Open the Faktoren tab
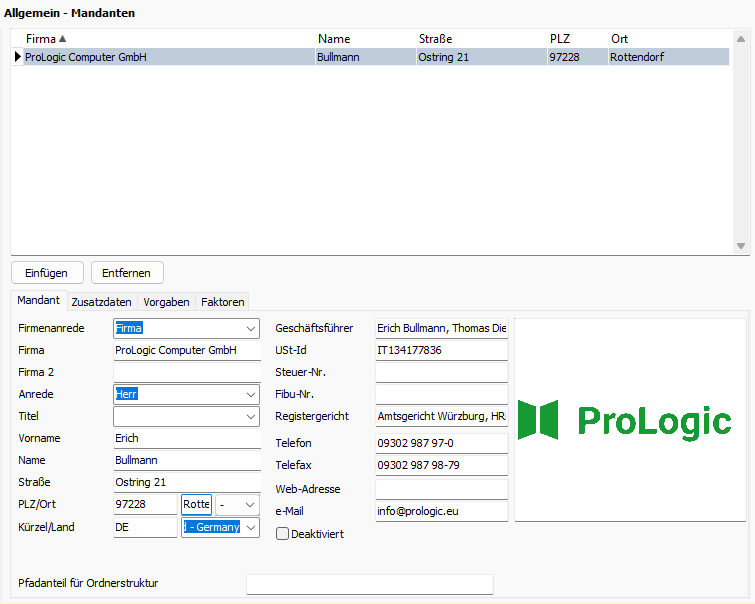Screen dimensions: 755x604 coord(222,302)
